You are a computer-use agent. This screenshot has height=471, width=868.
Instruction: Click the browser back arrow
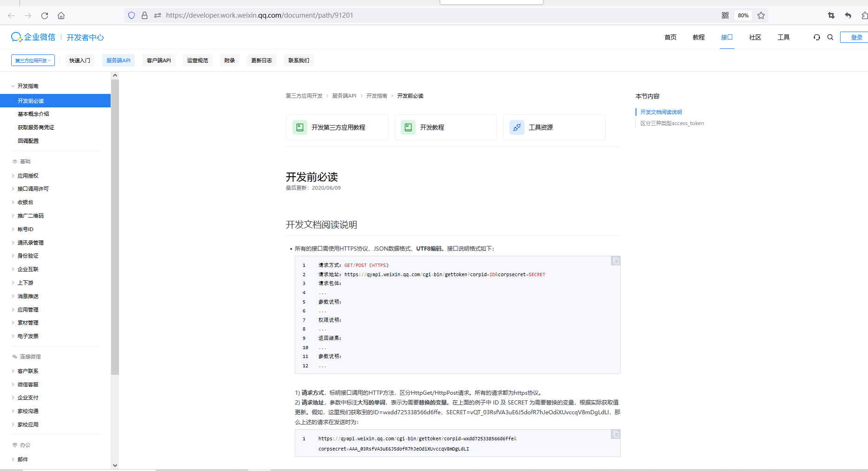tap(11, 15)
